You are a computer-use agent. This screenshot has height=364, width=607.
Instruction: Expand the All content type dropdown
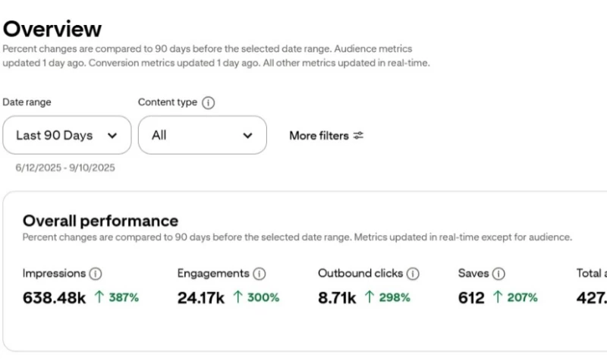click(x=202, y=135)
